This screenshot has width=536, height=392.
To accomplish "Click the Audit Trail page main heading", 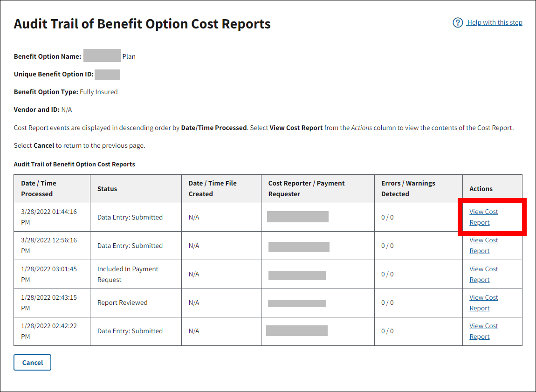I will pyautogui.click(x=142, y=24).
